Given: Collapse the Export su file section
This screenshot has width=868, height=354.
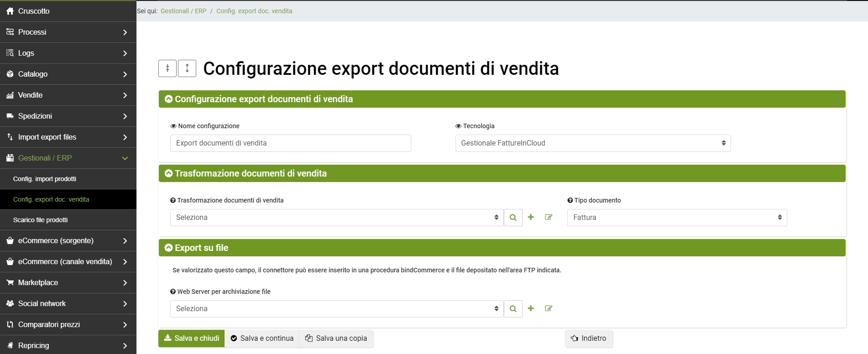Looking at the screenshot, I should pos(169,248).
